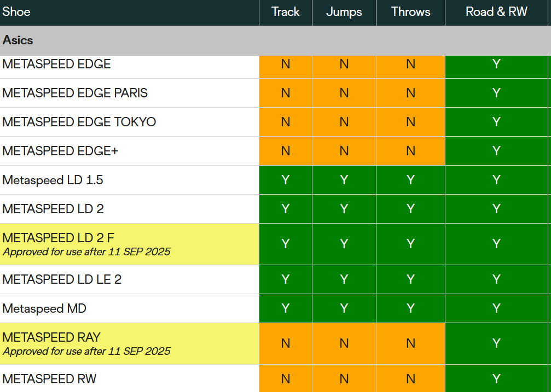Viewport: 551px width, 392px height.
Task: Click the Road & RW cell for Metaspeed MD
Action: click(x=496, y=308)
